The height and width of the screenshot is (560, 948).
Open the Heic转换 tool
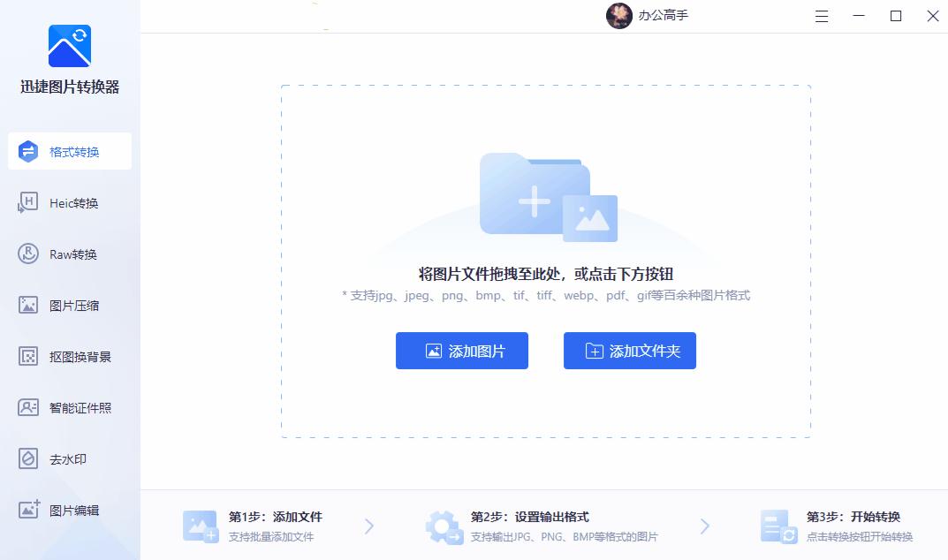(x=70, y=202)
